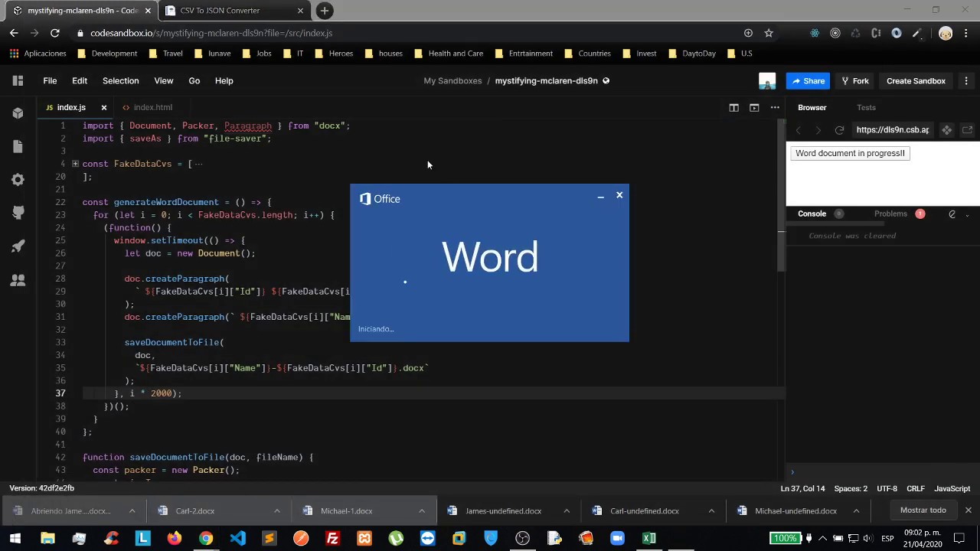Refresh the sandbox preview browser
Screen dimensions: 980x551
point(839,130)
